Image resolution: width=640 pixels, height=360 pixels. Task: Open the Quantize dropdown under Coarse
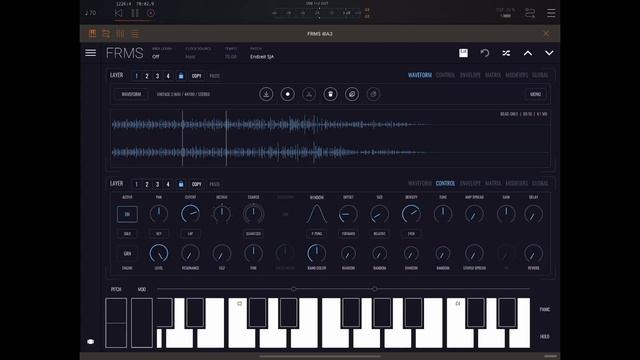pos(253,234)
